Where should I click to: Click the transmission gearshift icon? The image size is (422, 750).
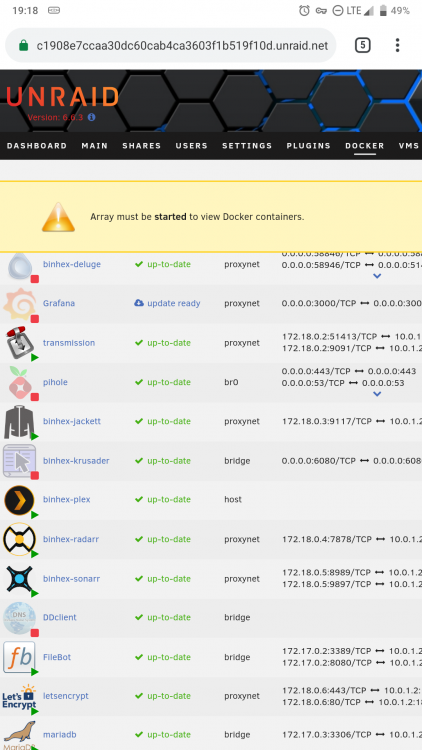click(19, 343)
